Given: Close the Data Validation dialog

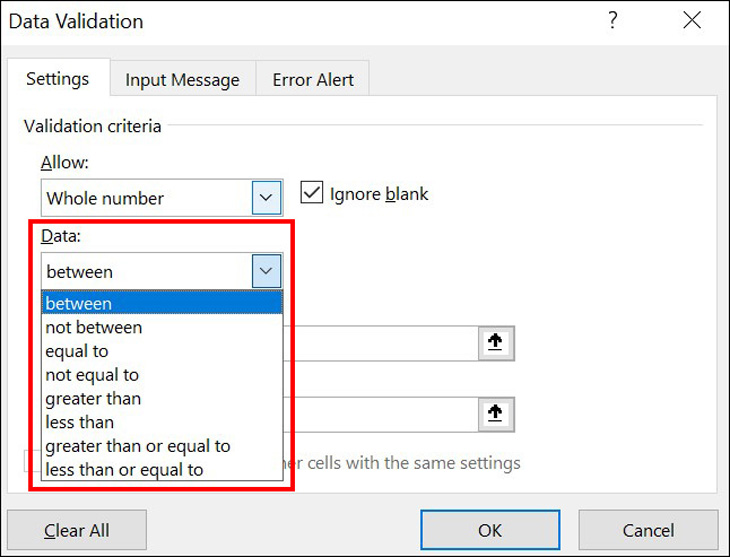Looking at the screenshot, I should [x=692, y=20].
